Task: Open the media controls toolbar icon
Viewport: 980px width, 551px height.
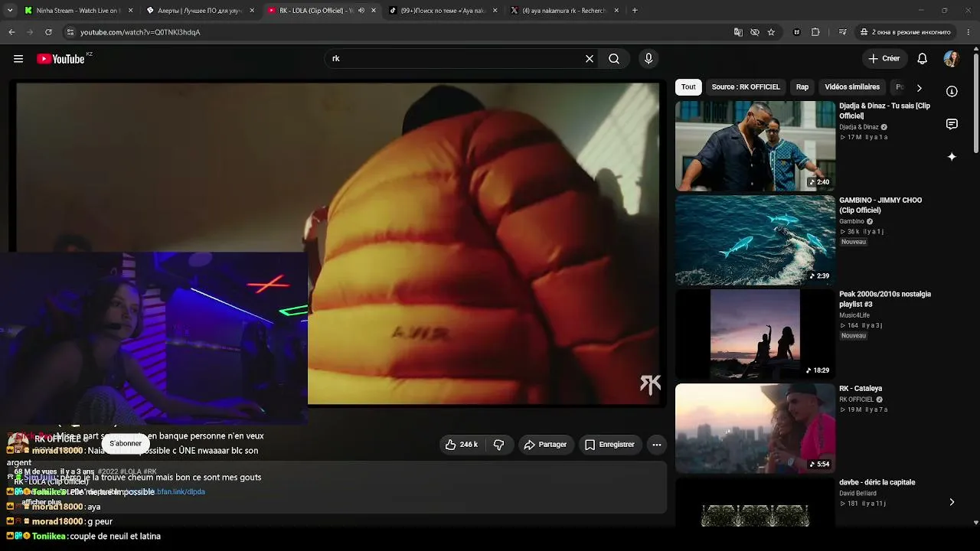Action: (x=843, y=32)
